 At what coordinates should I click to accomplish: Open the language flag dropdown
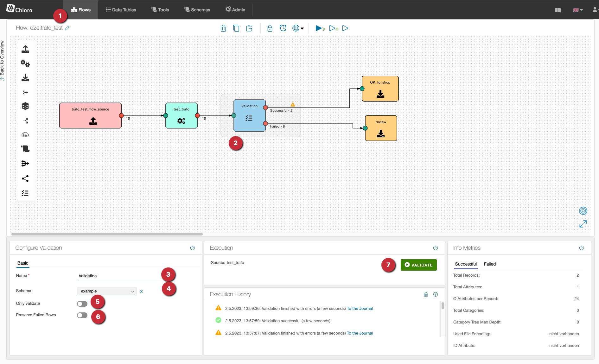(577, 10)
